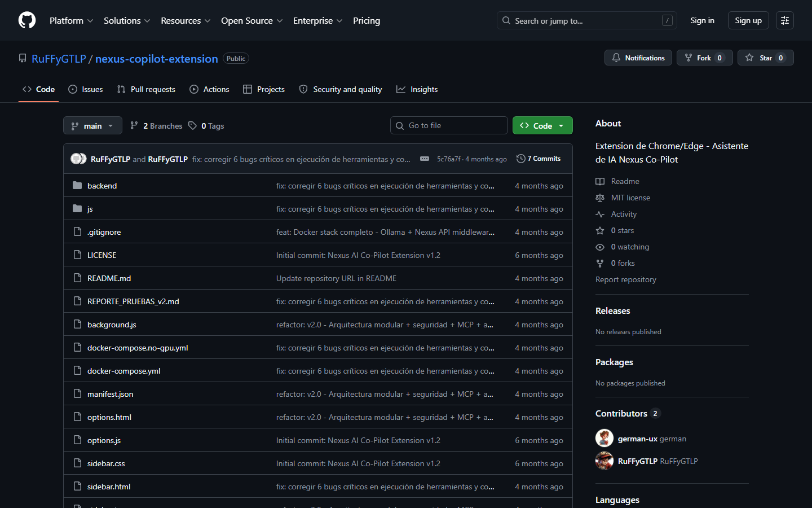812x508 pixels.
Task: Click the stars icon in About
Action: coord(600,230)
